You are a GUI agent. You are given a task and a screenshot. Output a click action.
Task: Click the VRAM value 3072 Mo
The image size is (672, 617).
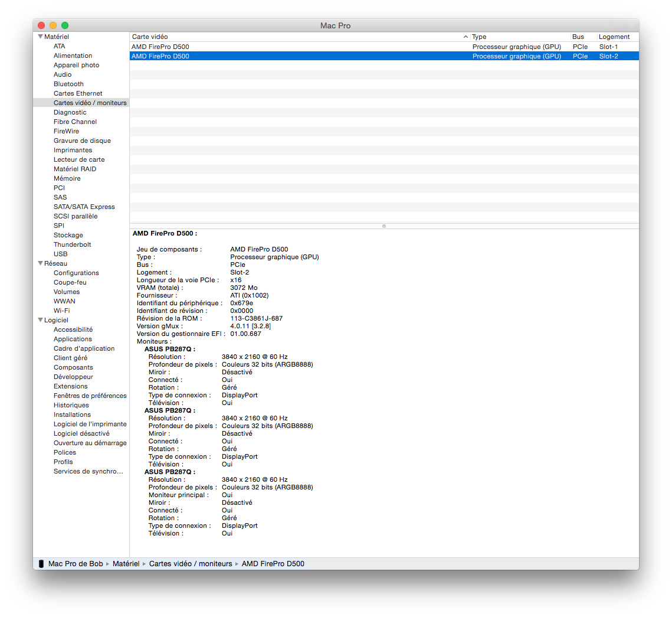click(x=244, y=288)
